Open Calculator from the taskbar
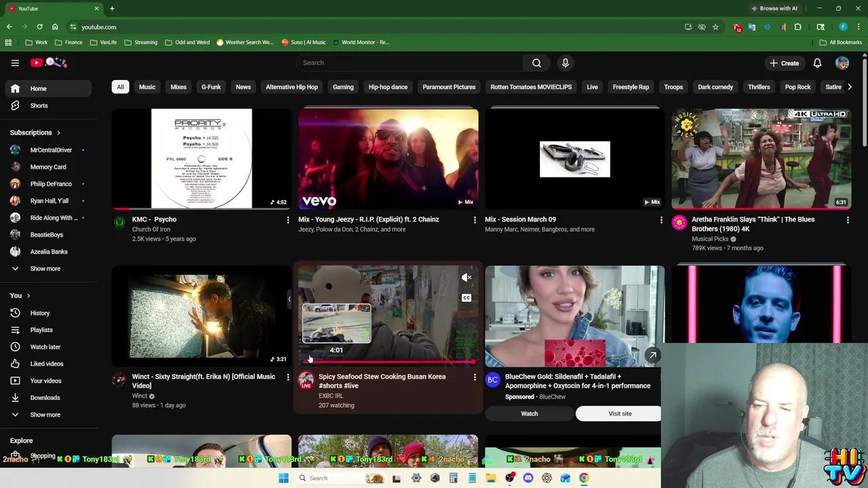 click(x=454, y=478)
